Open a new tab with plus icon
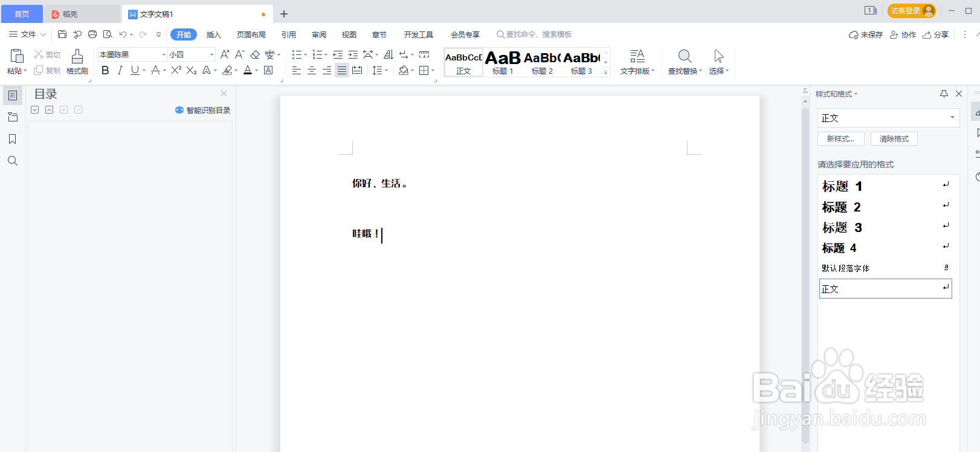The image size is (980, 452). tap(284, 14)
